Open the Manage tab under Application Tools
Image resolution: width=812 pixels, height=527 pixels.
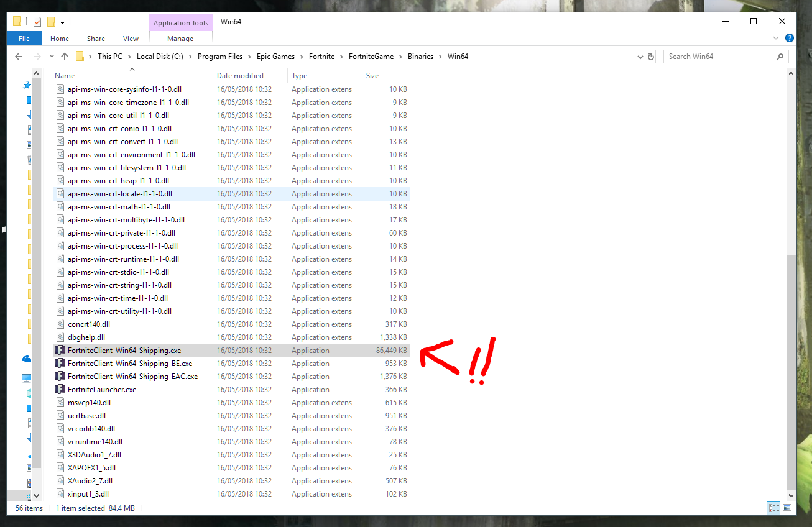tap(180, 38)
